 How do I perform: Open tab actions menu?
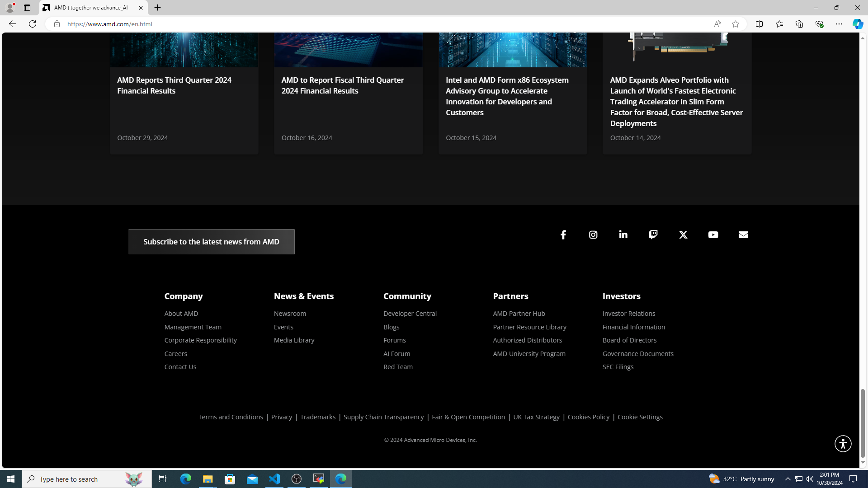point(27,8)
